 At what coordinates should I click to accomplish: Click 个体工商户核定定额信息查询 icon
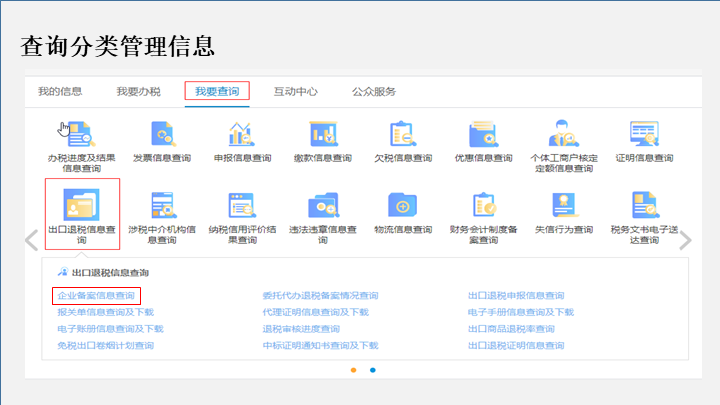coord(564,134)
